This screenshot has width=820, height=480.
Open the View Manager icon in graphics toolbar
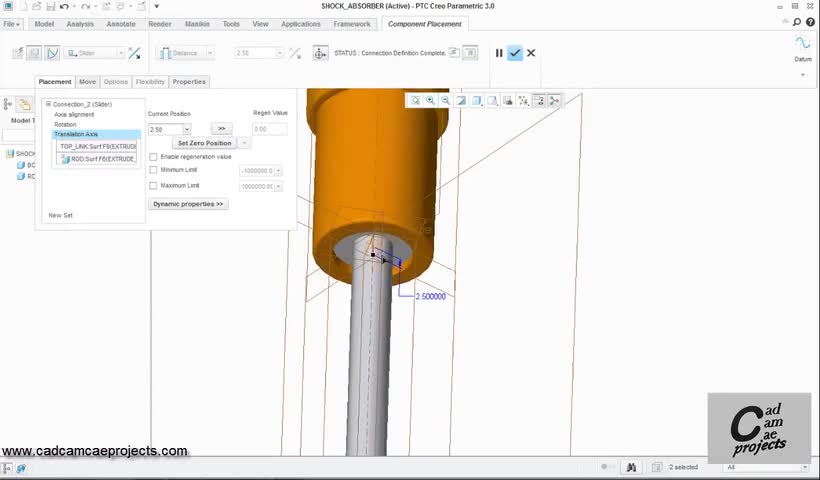(508, 100)
